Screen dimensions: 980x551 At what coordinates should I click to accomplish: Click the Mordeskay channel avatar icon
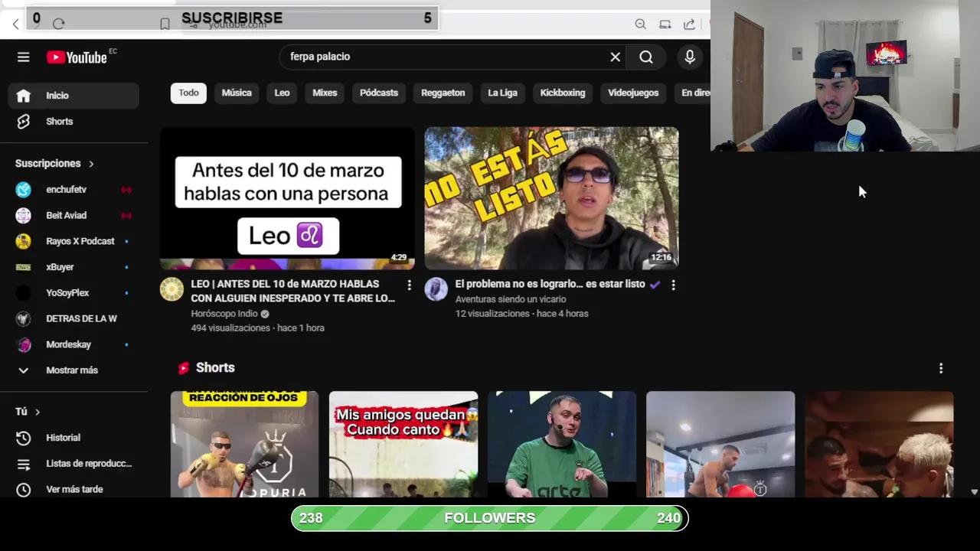click(x=24, y=344)
